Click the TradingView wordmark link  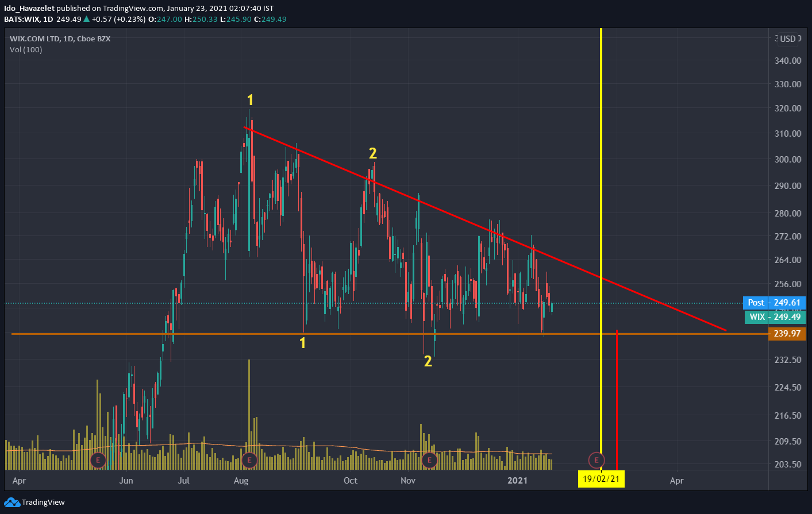(43, 503)
